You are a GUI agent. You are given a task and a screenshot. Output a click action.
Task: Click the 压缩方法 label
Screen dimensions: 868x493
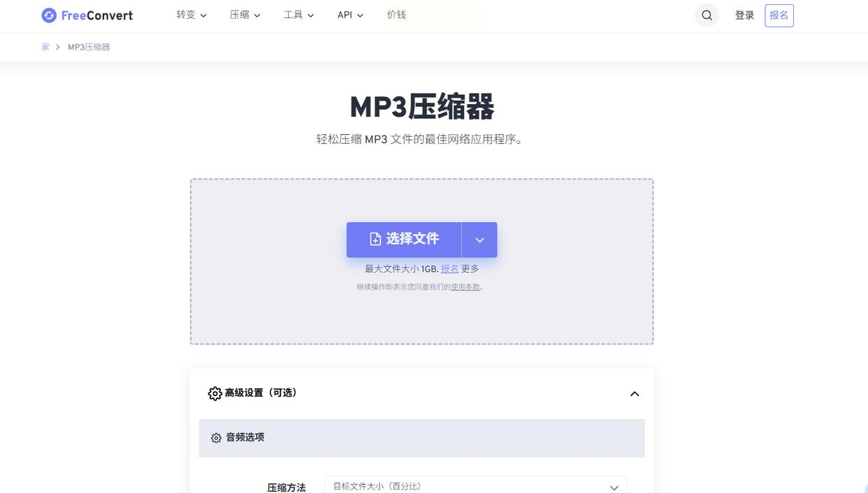pos(287,487)
